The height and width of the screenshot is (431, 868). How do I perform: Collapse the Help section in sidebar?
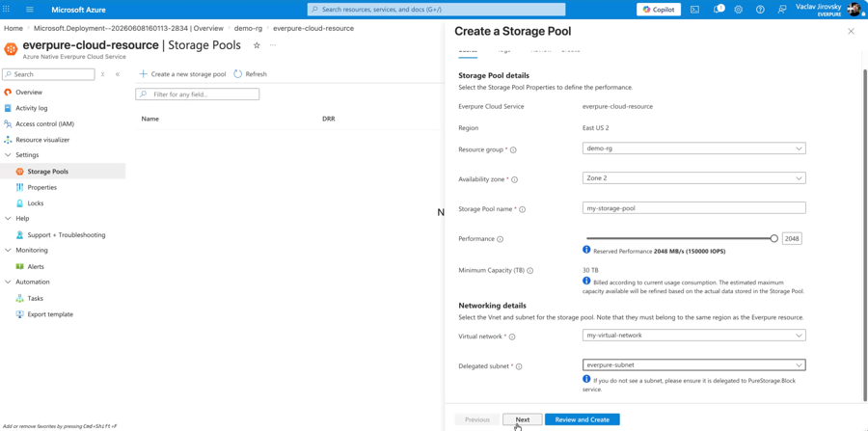[x=8, y=219]
